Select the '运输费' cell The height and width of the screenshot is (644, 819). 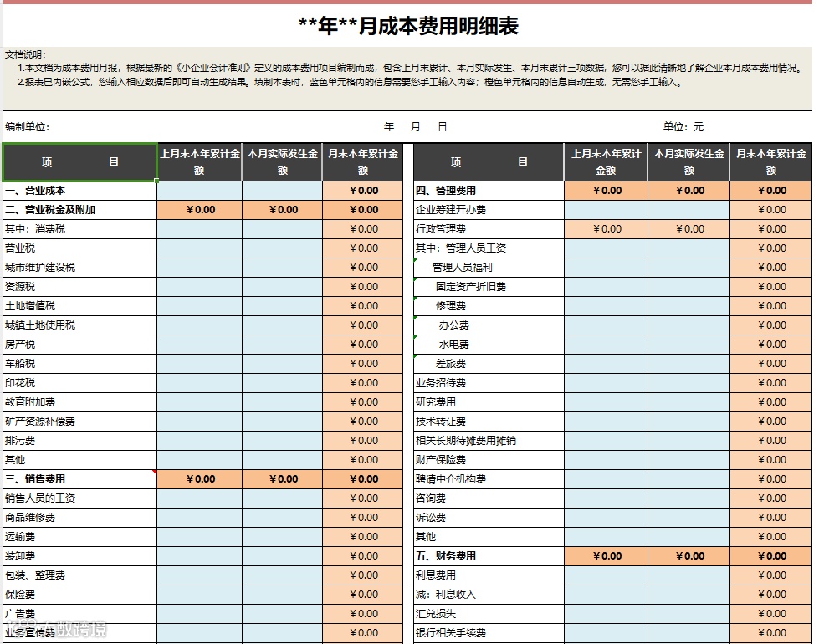pos(79,537)
